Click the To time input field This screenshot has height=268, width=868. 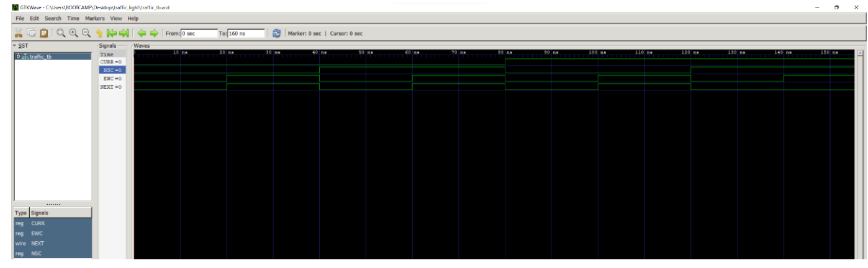[x=246, y=33]
